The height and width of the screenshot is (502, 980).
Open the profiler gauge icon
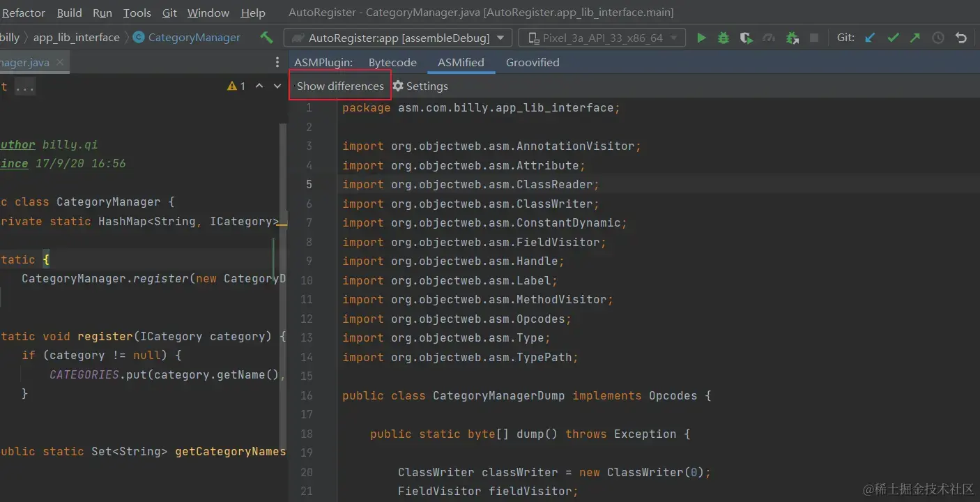[x=769, y=38]
